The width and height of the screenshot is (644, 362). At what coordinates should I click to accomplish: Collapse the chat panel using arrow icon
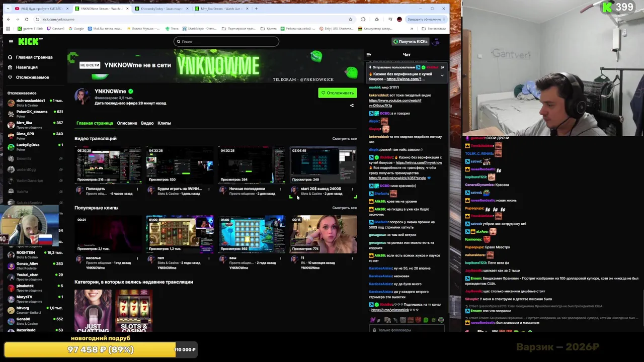click(369, 55)
